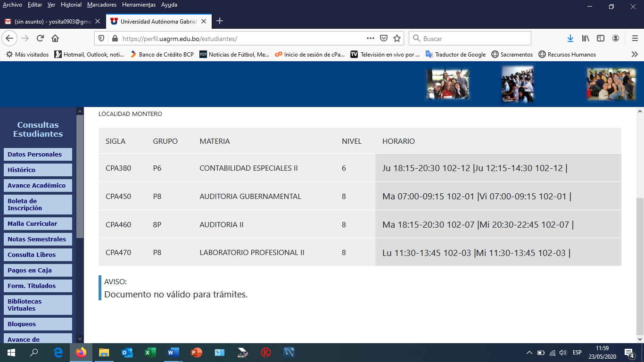Open Notas Semestrales in the sidebar
644x362 pixels.
(38, 239)
